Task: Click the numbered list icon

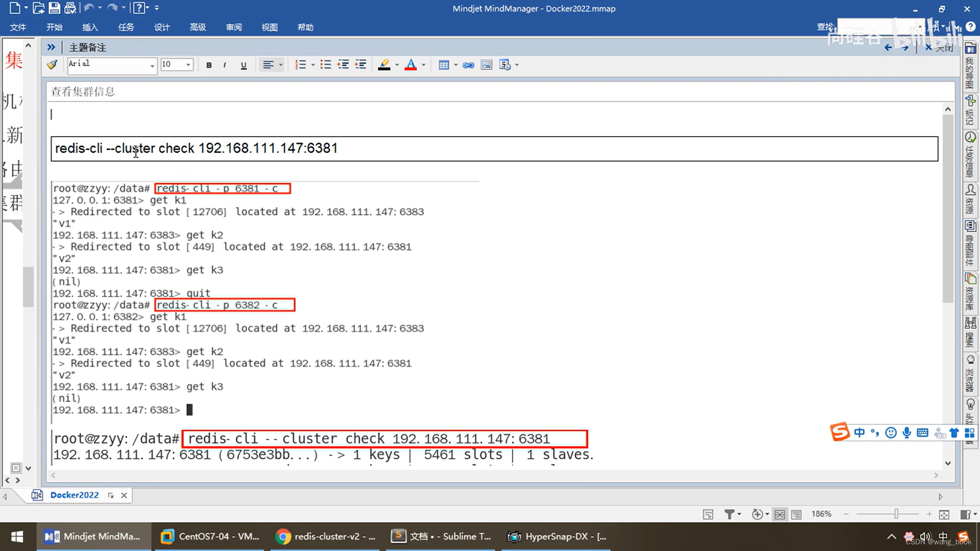Action: point(301,65)
